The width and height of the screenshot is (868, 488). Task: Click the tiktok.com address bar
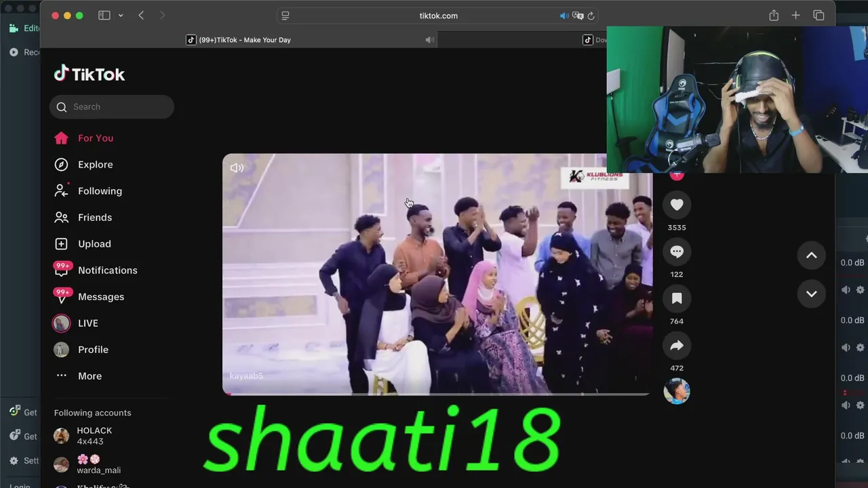(x=438, y=16)
